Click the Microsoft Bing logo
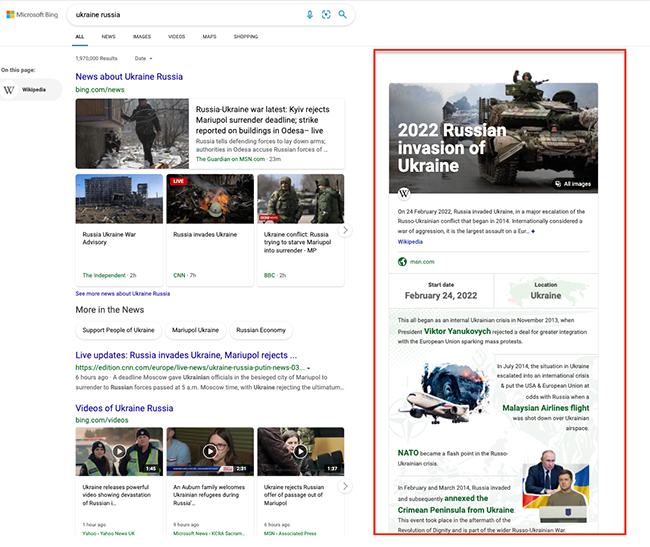 tap(32, 15)
